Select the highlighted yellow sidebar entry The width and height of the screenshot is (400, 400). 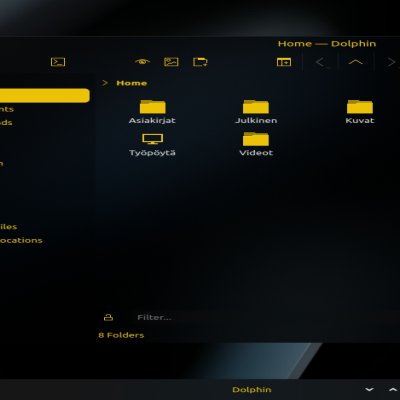click(x=45, y=95)
